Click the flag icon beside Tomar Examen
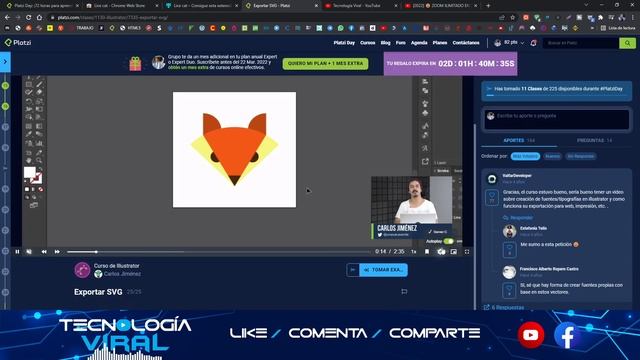This screenshot has height=360, width=640. point(353,270)
